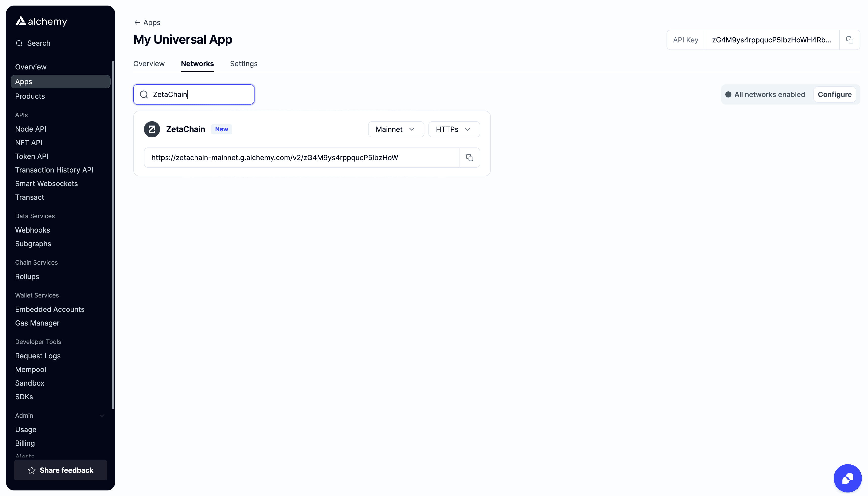Copy the API key using copy icon
This screenshot has width=868, height=496.
click(850, 40)
